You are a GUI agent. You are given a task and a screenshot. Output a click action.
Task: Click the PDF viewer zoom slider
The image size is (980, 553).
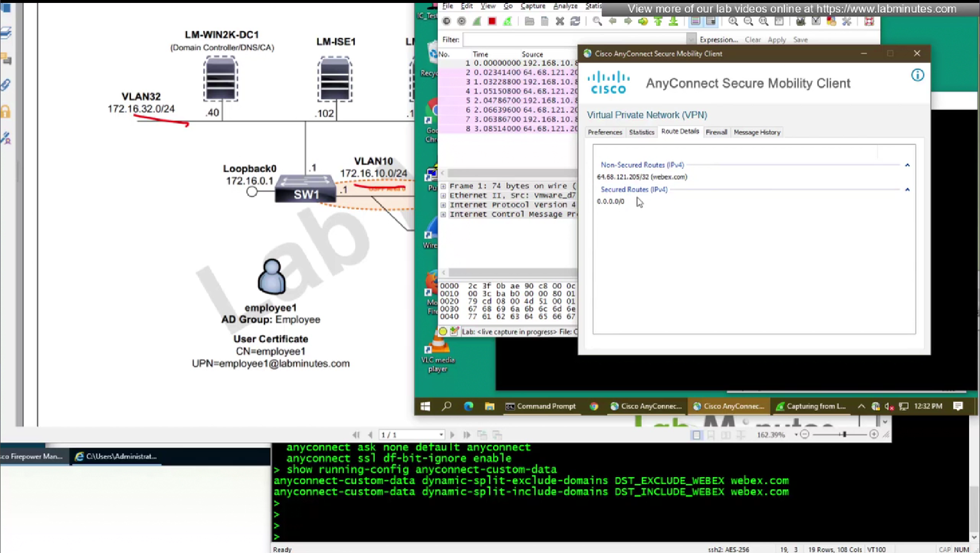pos(844,434)
